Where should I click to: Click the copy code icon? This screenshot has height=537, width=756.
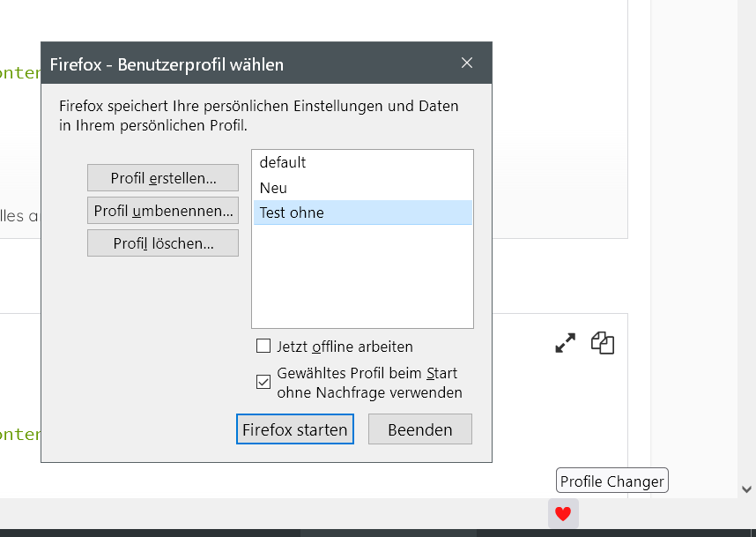pyautogui.click(x=603, y=343)
